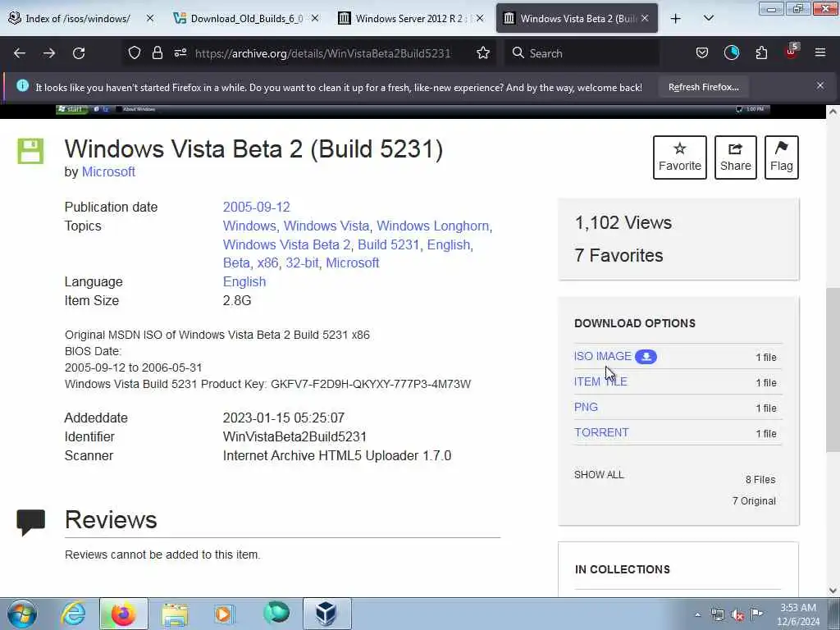Open the Action Center flag icon

[757, 614]
